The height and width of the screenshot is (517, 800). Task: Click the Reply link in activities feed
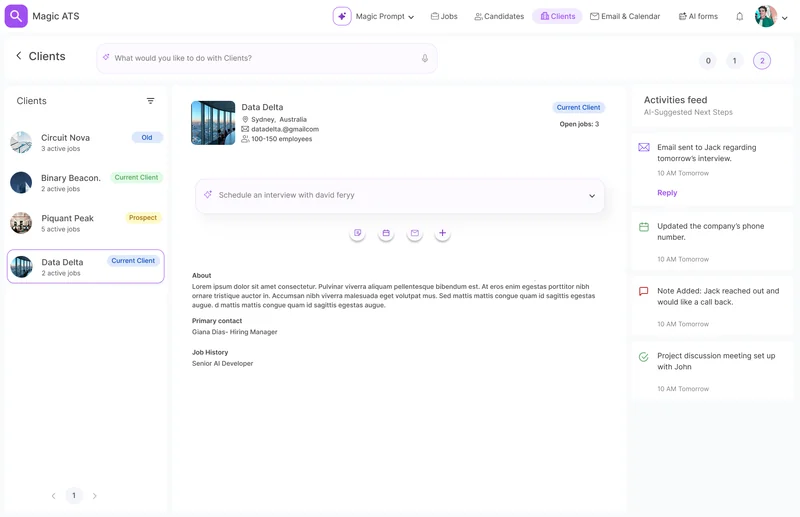tap(667, 193)
